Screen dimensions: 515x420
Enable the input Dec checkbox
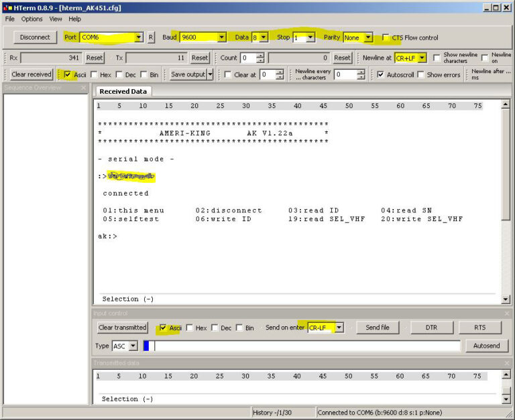[215, 328]
